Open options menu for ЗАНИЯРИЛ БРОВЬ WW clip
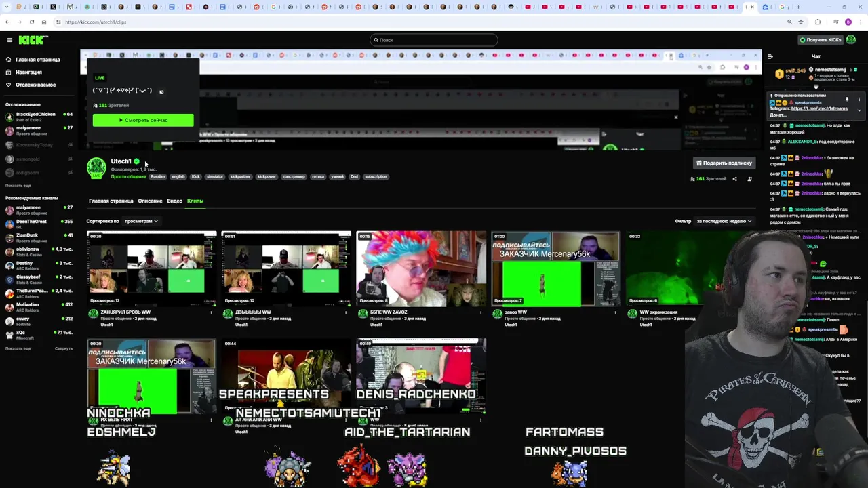 pyautogui.click(x=211, y=313)
